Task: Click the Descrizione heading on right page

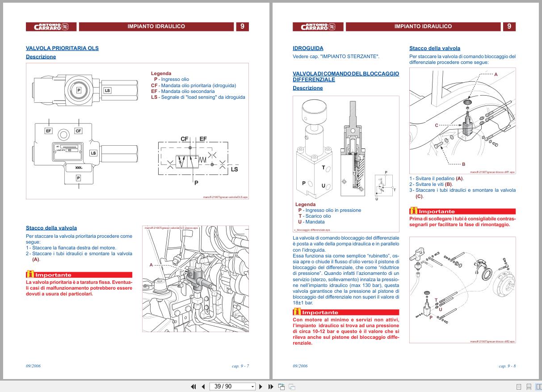Action: [308, 88]
